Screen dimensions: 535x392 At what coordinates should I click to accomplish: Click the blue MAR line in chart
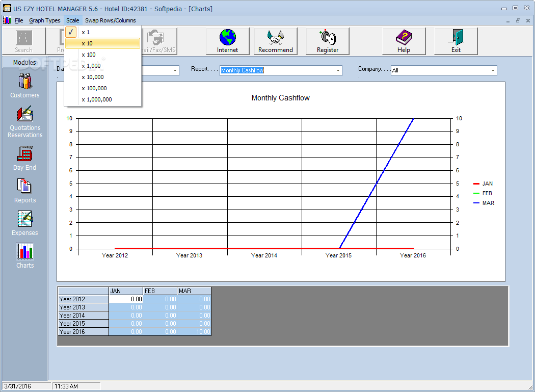point(377,184)
